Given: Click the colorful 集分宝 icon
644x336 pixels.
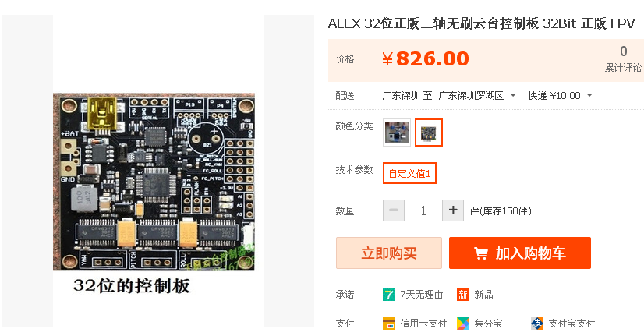Looking at the screenshot, I should (x=463, y=324).
